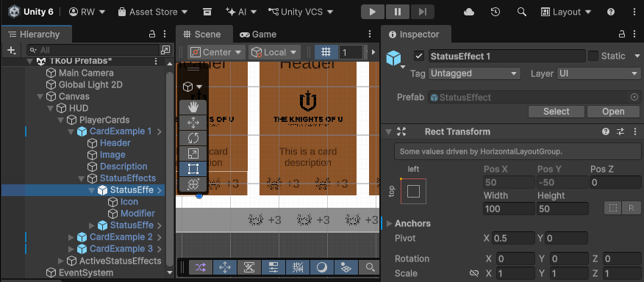Viewport: 644px width, 282px height.
Task: Click the GameObject cube icon in Inspector
Action: tap(393, 58)
